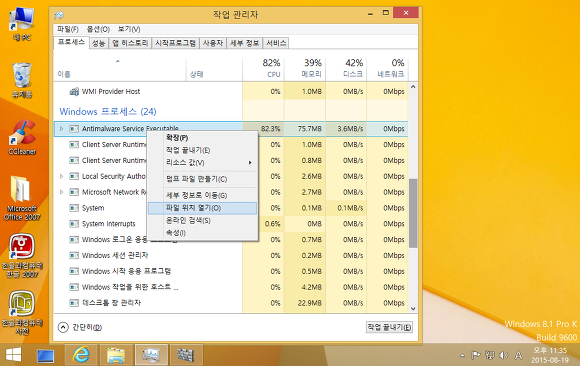Screen dimensions: 580x366
Task: Click the Windows Start button
Action: [14, 355]
